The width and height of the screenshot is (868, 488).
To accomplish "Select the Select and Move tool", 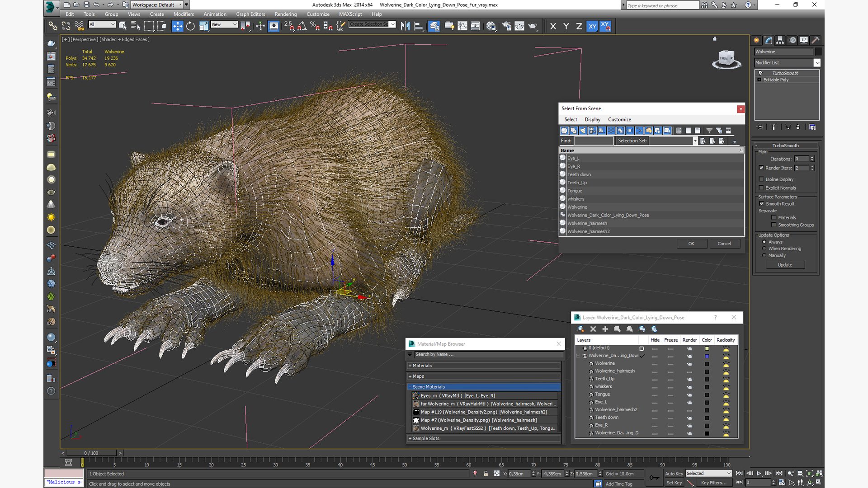I will [178, 26].
